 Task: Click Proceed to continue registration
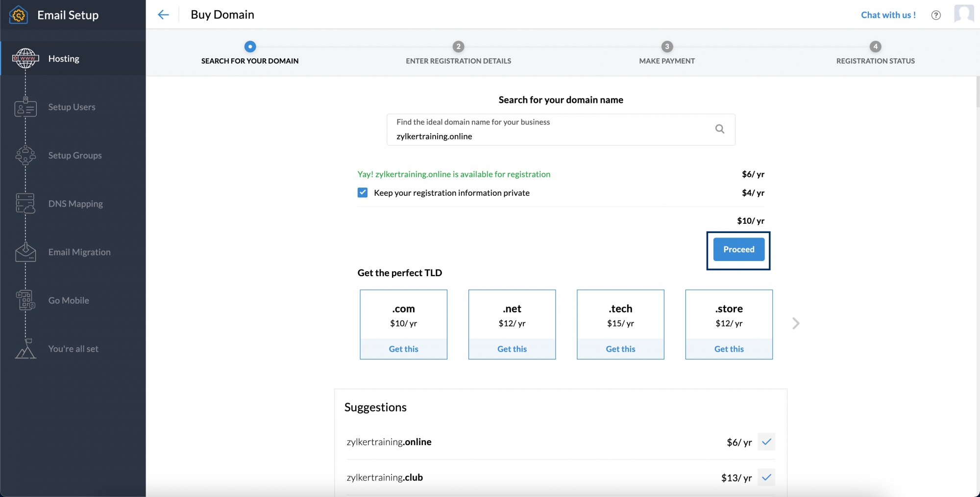point(738,249)
